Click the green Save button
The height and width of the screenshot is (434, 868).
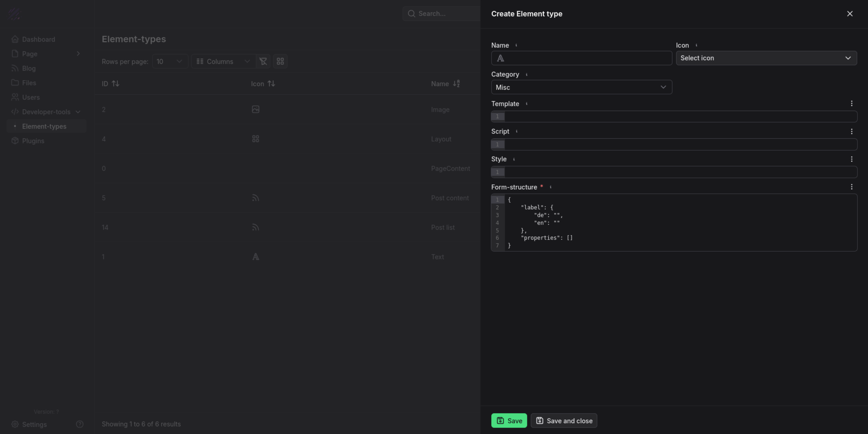point(509,421)
